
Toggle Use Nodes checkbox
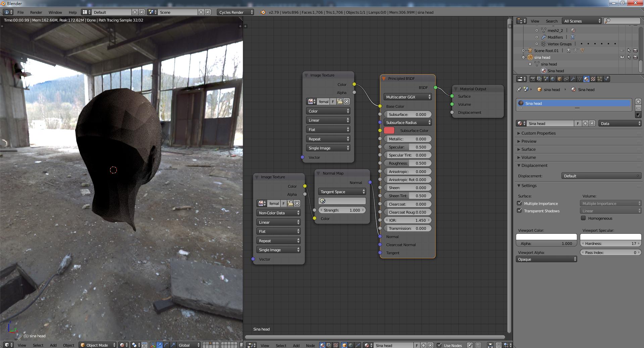click(439, 345)
